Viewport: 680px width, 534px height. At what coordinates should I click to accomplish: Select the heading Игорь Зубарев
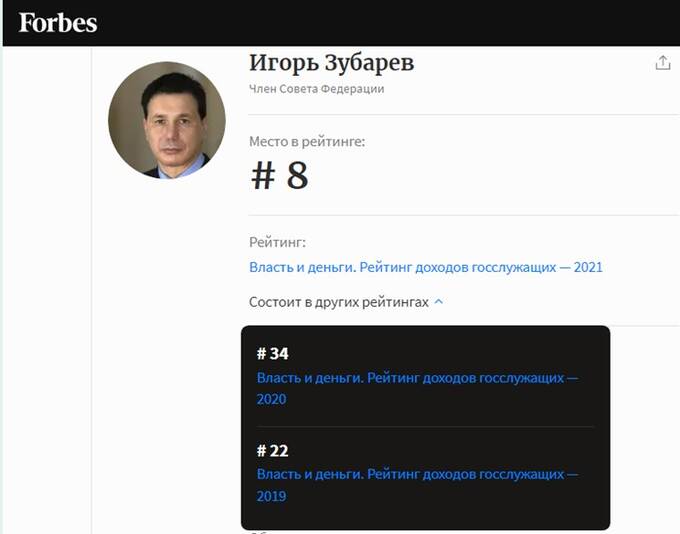click(331, 63)
